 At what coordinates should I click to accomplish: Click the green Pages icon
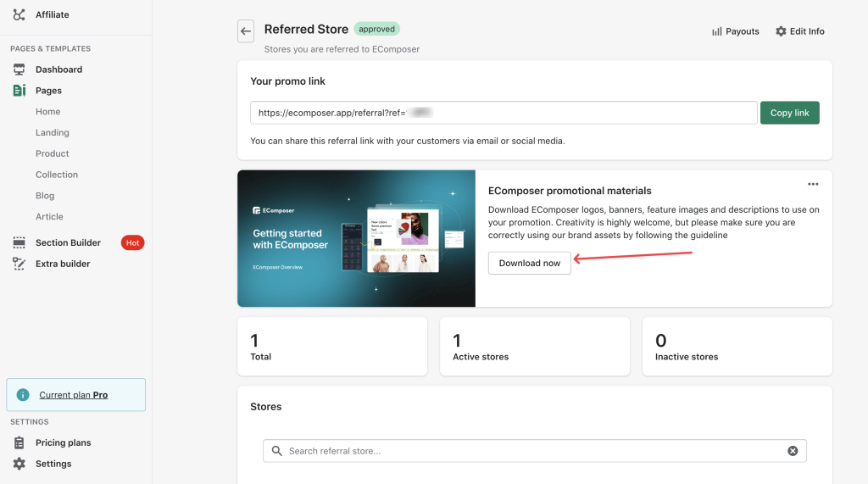point(19,90)
